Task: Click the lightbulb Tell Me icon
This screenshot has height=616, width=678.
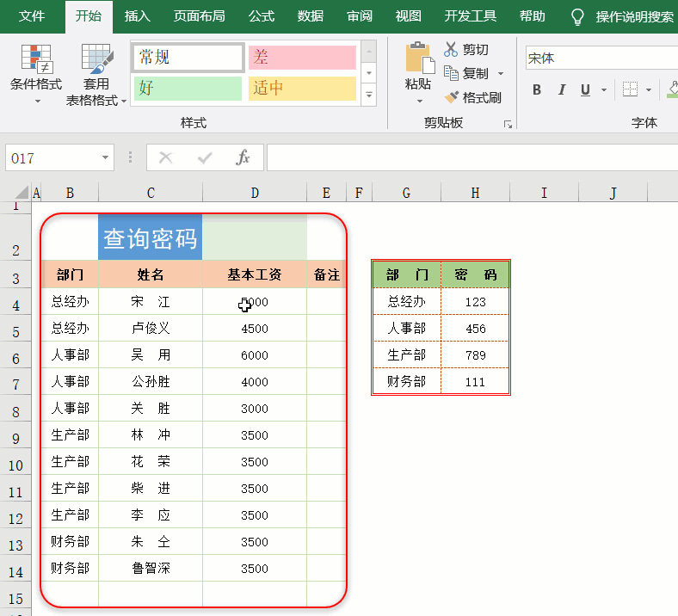Action: tap(577, 17)
